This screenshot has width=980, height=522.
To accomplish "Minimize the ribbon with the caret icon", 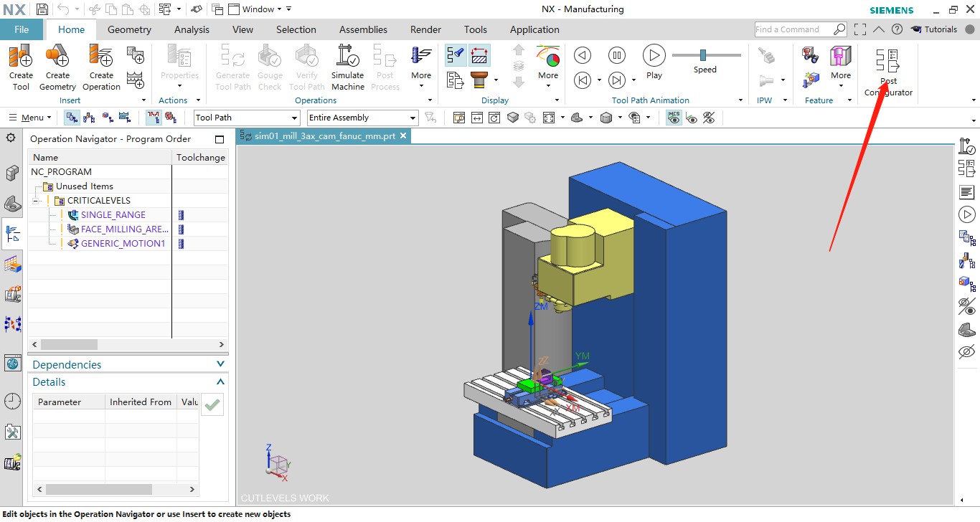I will 878,29.
